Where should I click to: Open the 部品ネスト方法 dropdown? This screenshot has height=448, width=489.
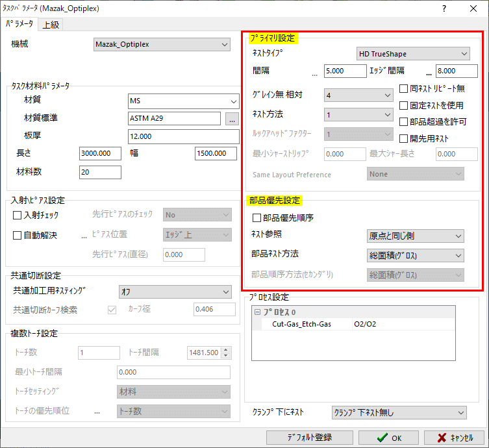416,256
